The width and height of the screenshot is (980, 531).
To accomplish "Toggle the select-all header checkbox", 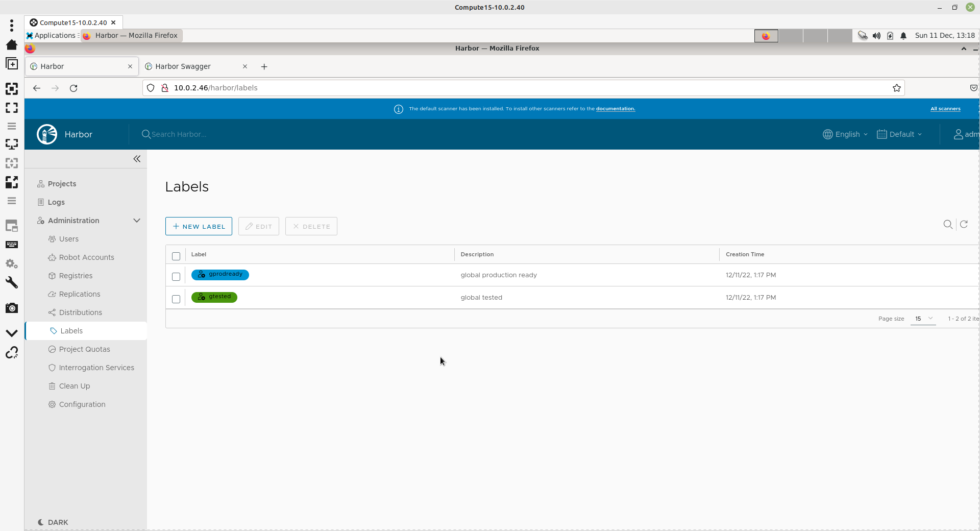I will tap(176, 256).
